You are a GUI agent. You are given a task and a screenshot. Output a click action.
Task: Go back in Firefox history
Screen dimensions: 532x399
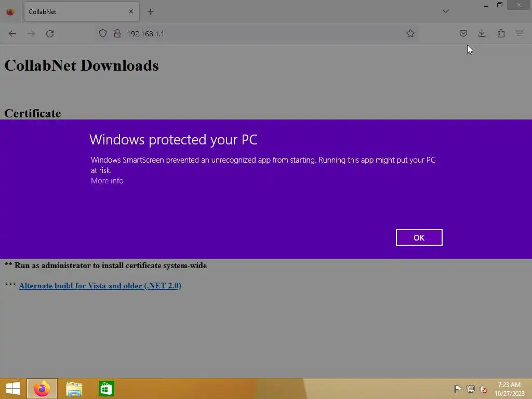point(12,34)
